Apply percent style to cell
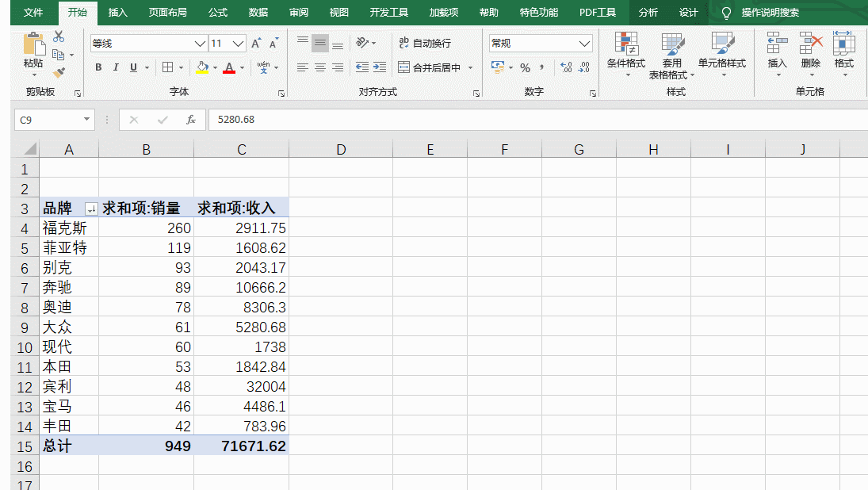 pos(526,67)
